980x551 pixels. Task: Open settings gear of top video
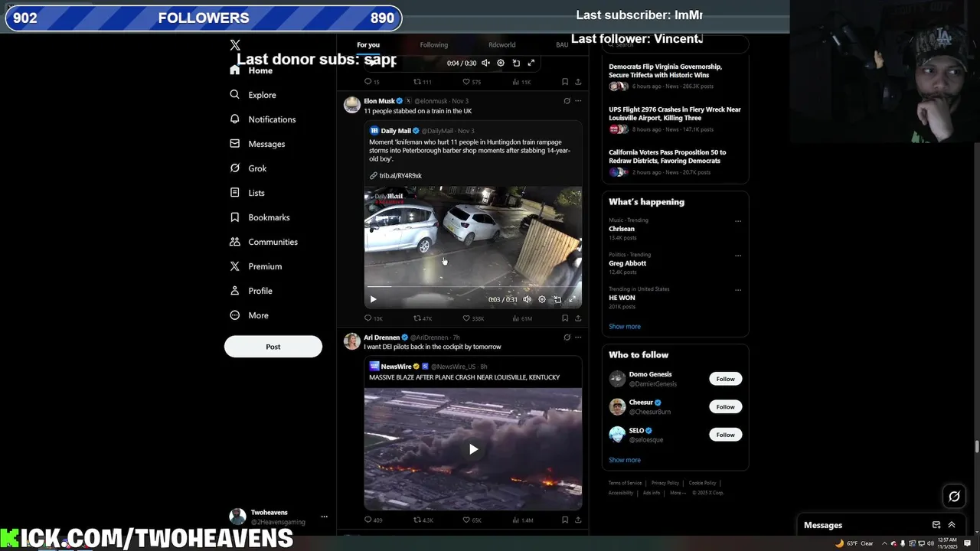[501, 63]
